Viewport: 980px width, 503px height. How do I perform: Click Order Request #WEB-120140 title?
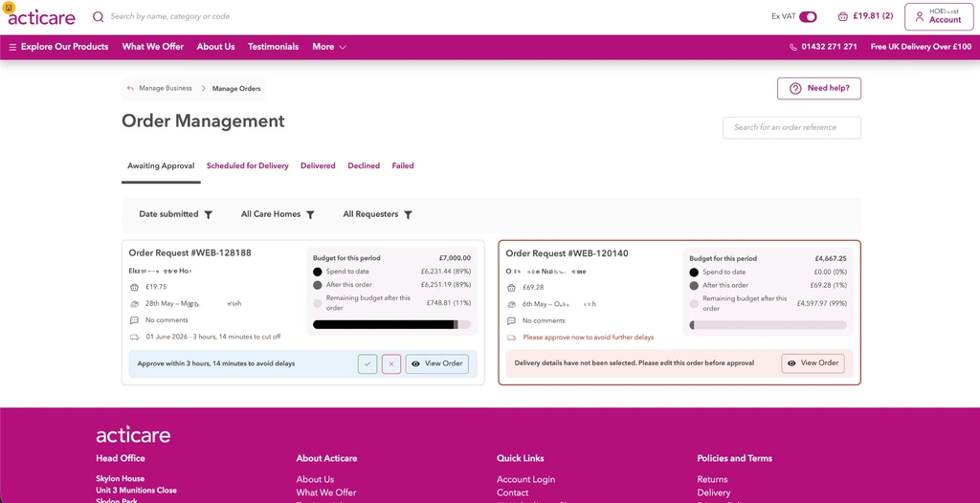tap(567, 253)
